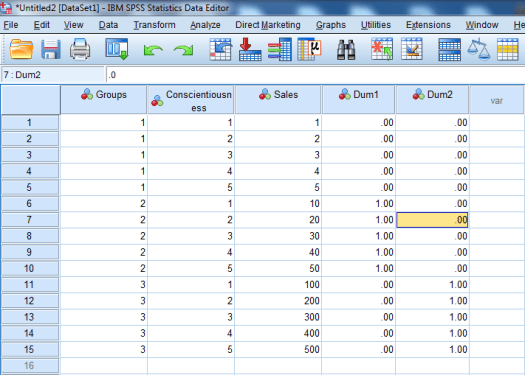Select row number 1 header

(x=30, y=123)
